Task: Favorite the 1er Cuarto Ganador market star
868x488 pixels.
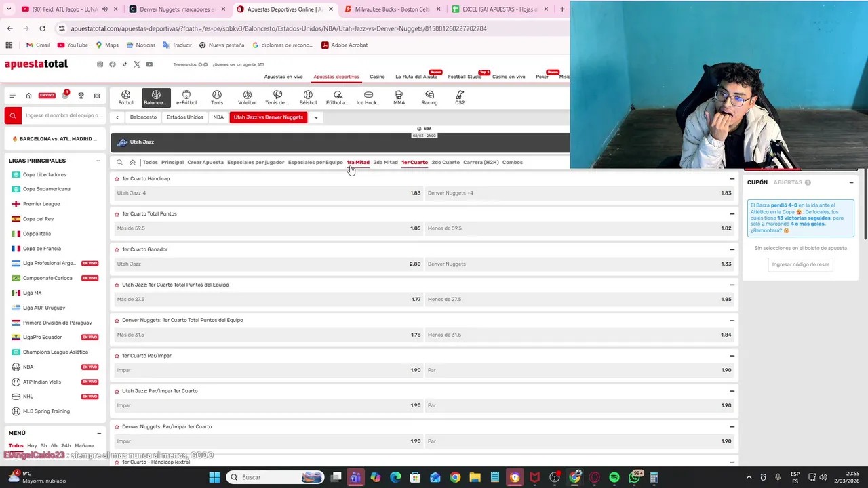Action: pos(117,249)
